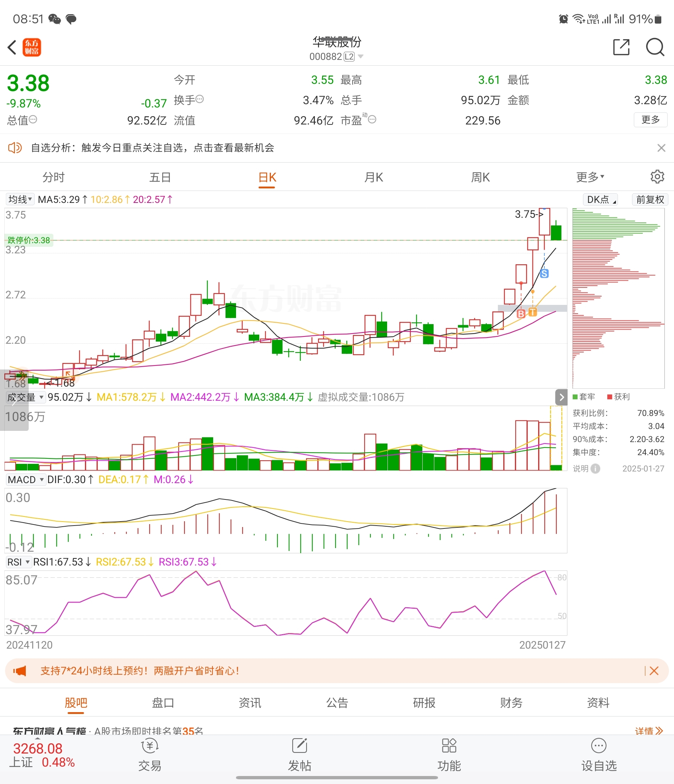Open the 详情 ranking details link
Screen dimensions: 674x784
click(x=649, y=731)
